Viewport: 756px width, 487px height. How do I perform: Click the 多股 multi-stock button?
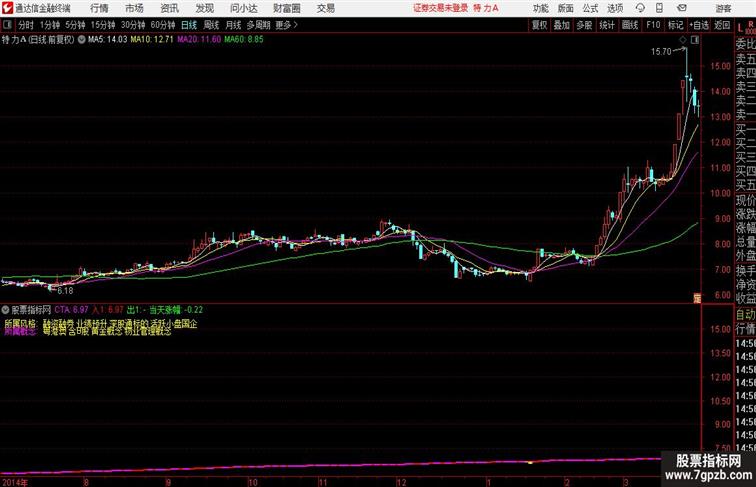tap(584, 25)
